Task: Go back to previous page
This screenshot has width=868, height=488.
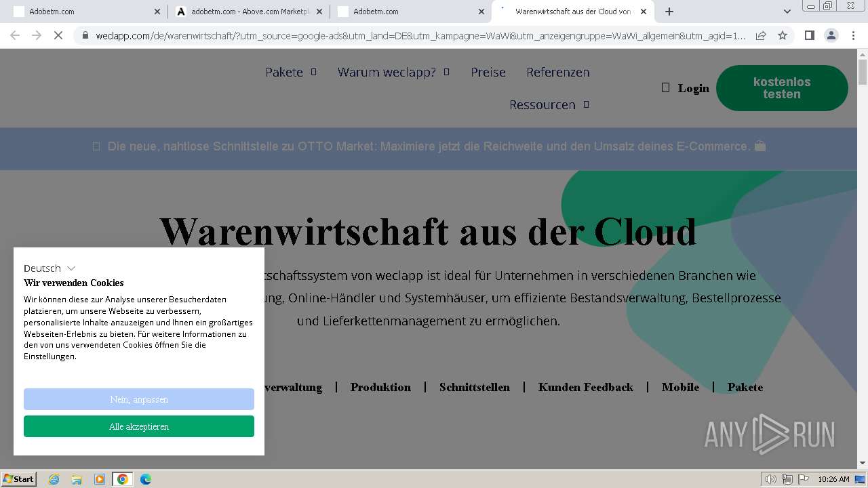Action: [x=15, y=35]
